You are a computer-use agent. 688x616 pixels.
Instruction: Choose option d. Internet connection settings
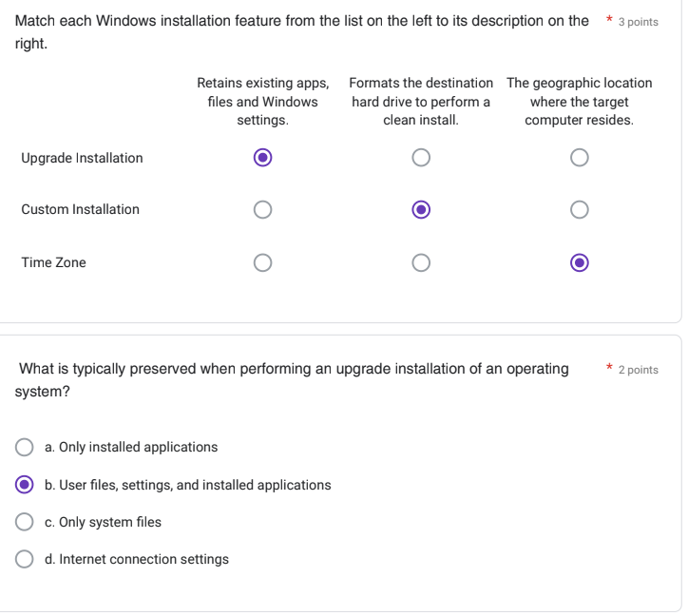click(24, 559)
